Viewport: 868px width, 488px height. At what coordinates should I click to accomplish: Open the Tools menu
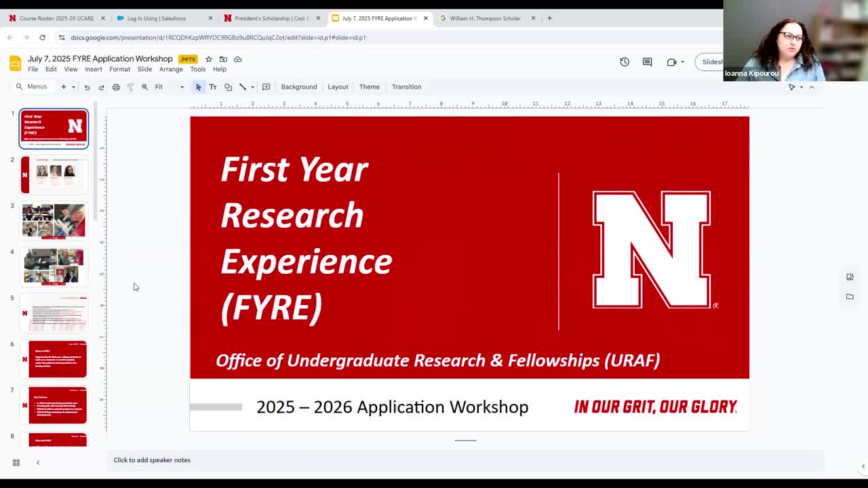(197, 69)
